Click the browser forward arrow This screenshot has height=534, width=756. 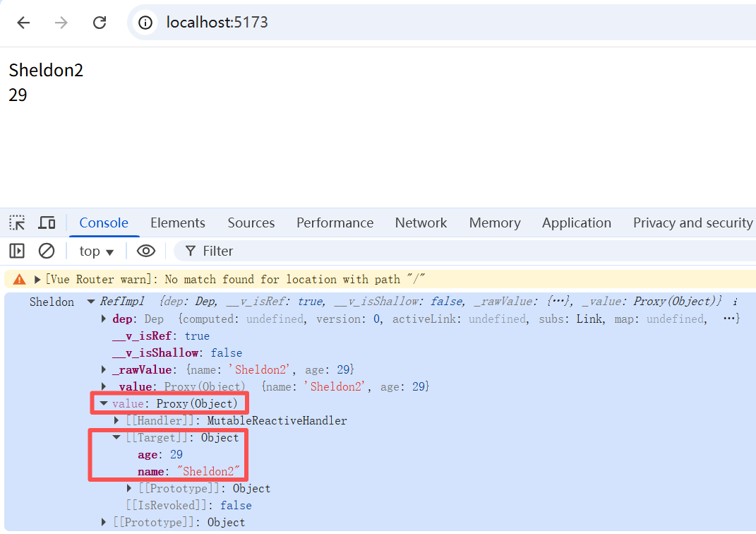pos(61,23)
